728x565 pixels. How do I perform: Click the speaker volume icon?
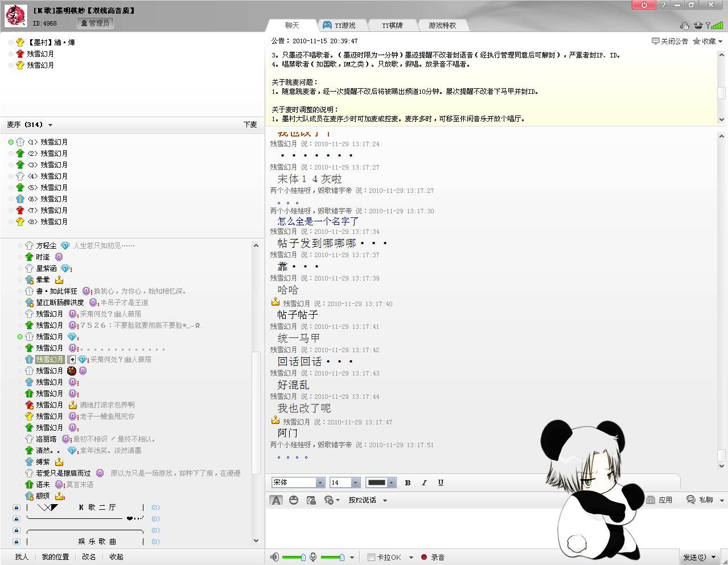pos(275,557)
